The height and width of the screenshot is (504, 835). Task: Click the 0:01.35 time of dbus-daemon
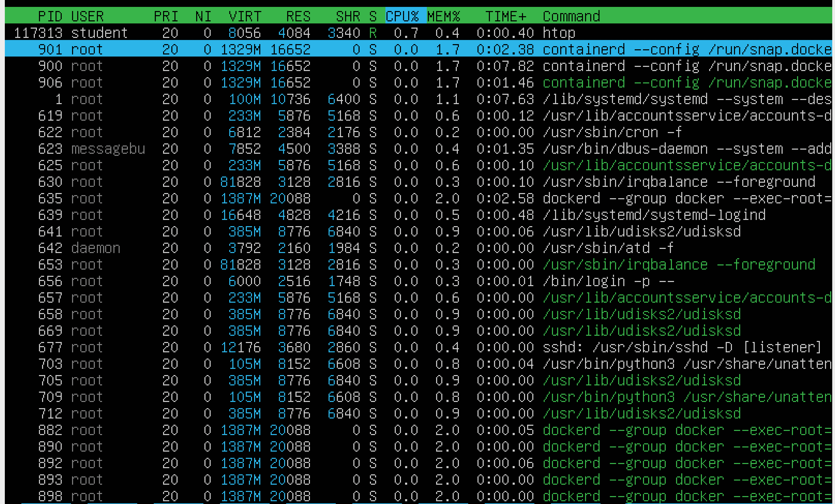point(505,149)
